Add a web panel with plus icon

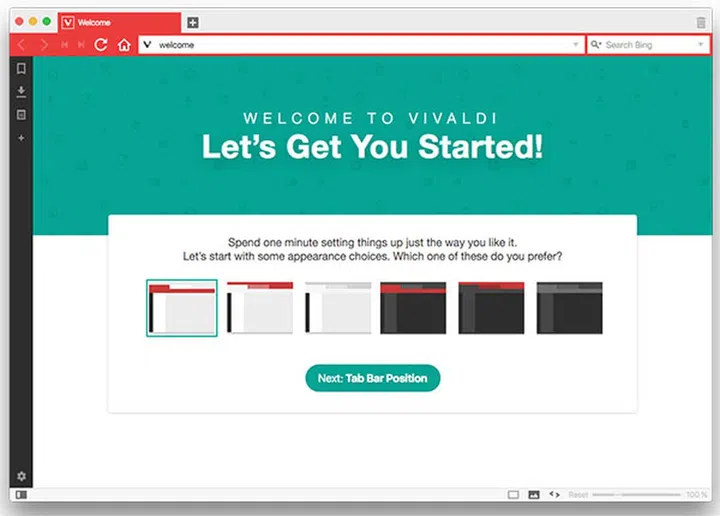click(x=21, y=138)
